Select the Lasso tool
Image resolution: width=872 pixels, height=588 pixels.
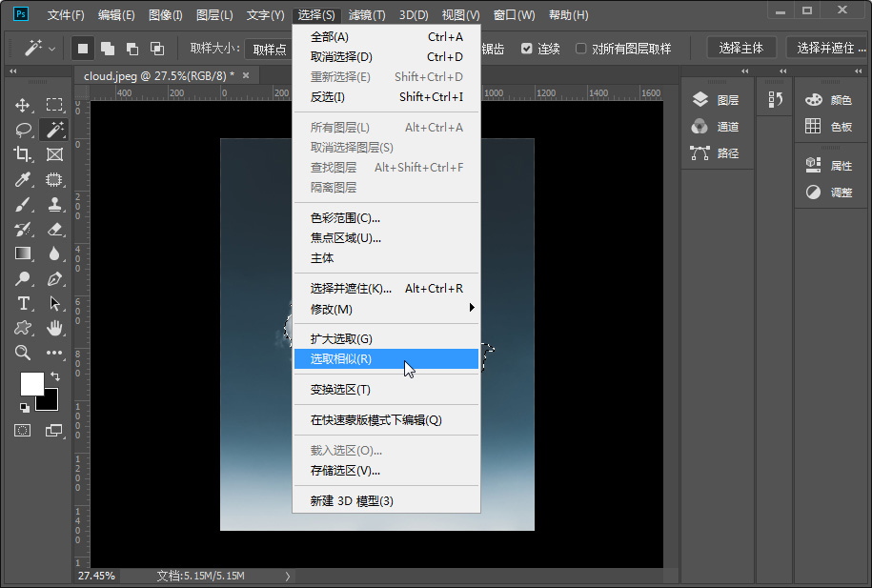click(23, 130)
